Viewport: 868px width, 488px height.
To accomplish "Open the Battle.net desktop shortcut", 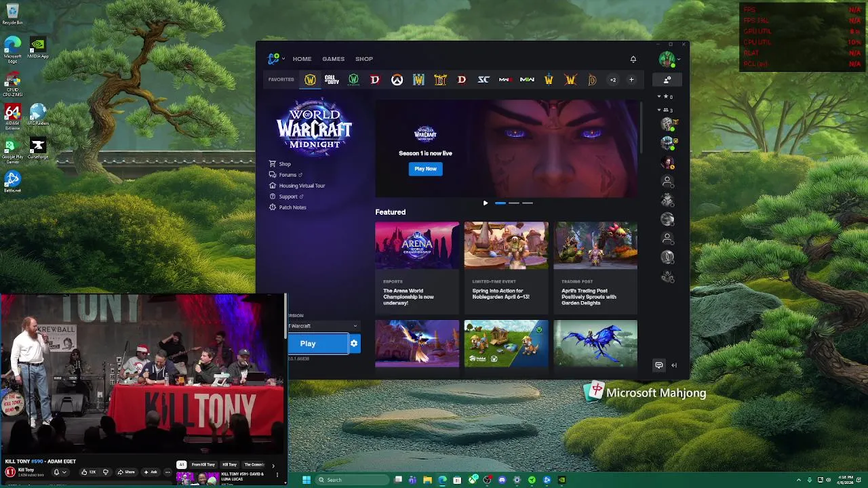I will click(x=12, y=182).
